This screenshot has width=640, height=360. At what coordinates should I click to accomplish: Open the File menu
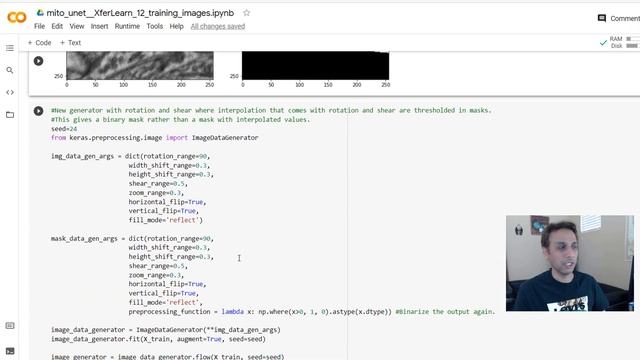[39, 26]
